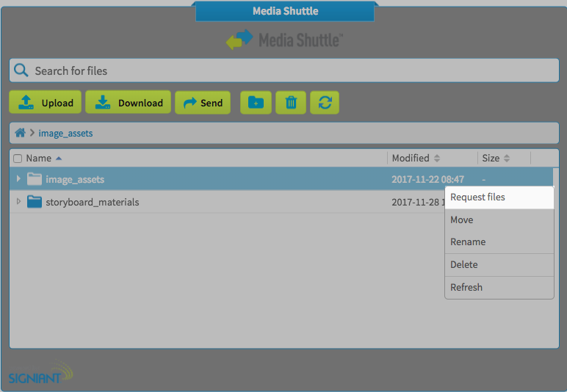Click the Media Shuttle title tab

285,11
